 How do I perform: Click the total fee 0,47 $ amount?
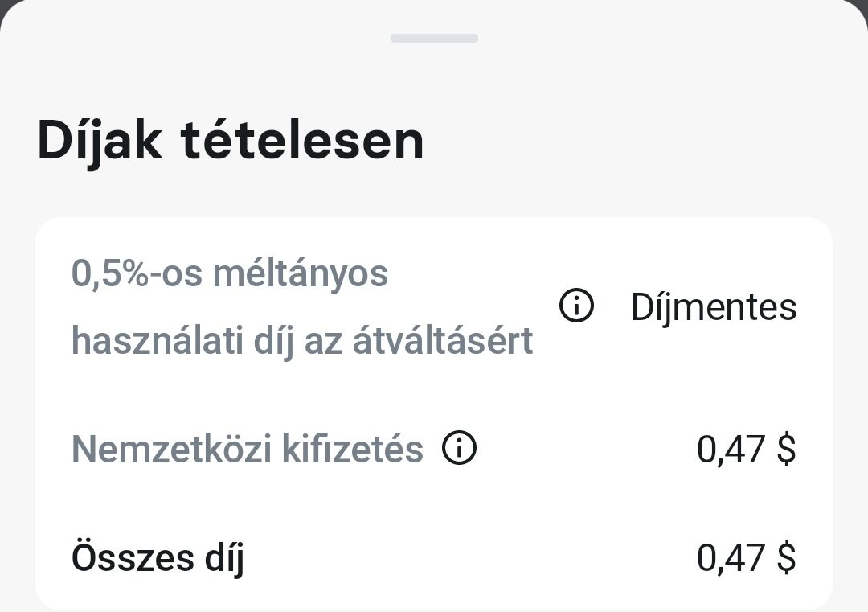(746, 558)
